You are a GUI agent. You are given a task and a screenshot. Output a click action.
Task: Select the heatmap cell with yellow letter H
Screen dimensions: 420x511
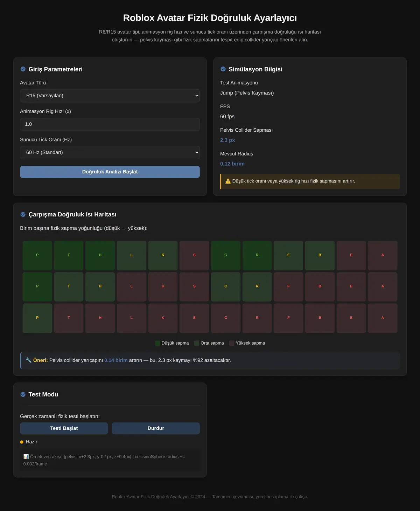click(100, 286)
